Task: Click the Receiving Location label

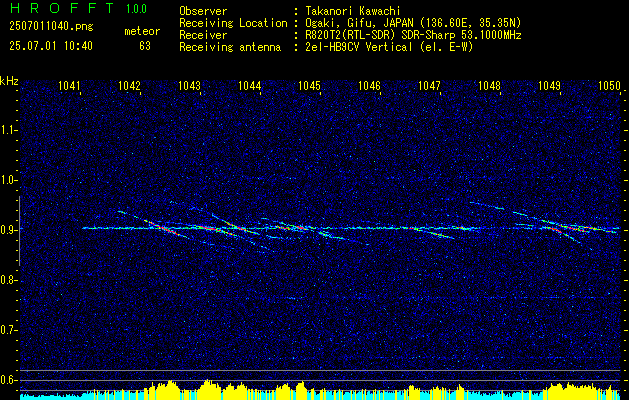Action: point(233,23)
